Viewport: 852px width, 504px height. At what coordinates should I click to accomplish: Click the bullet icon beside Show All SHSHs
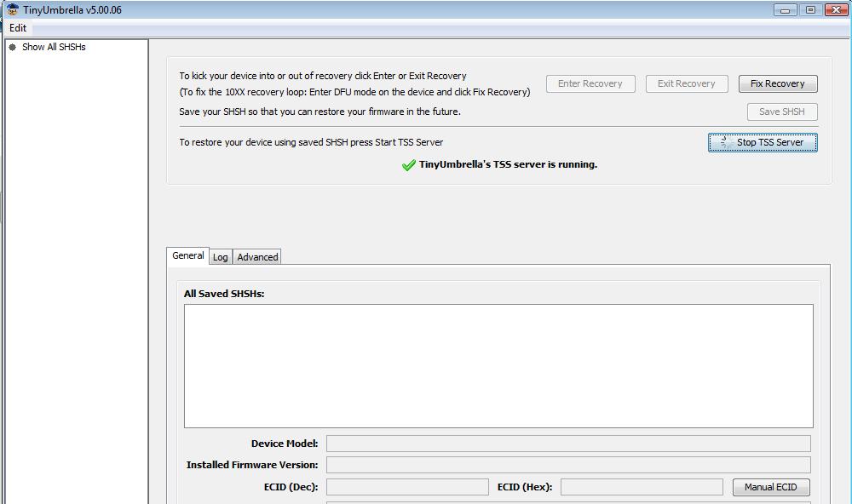13,48
